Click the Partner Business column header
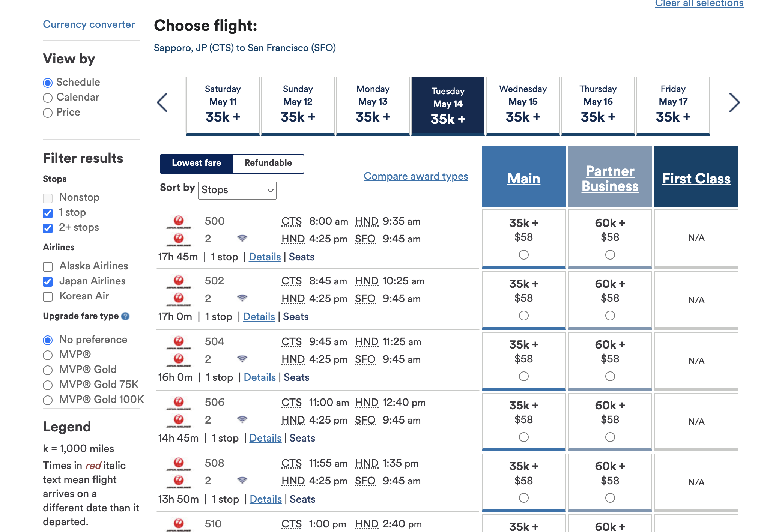 pos(610,179)
